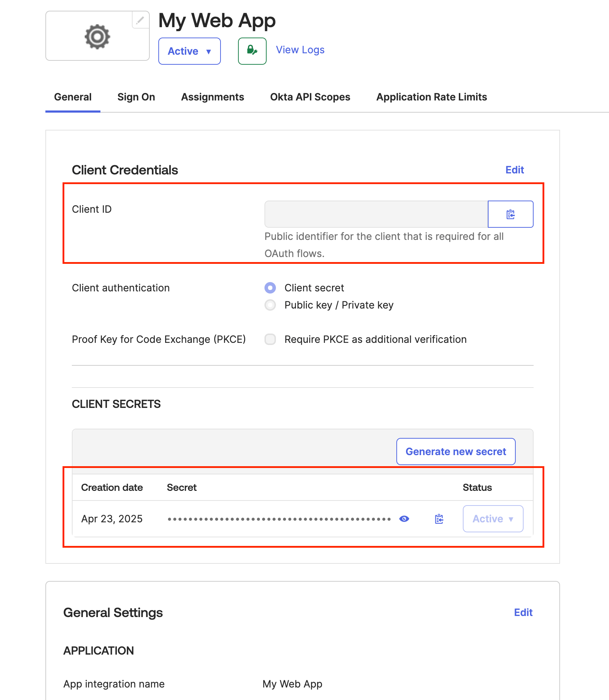The width and height of the screenshot is (609, 700).
Task: Copy the Client ID to clipboard
Action: [510, 214]
